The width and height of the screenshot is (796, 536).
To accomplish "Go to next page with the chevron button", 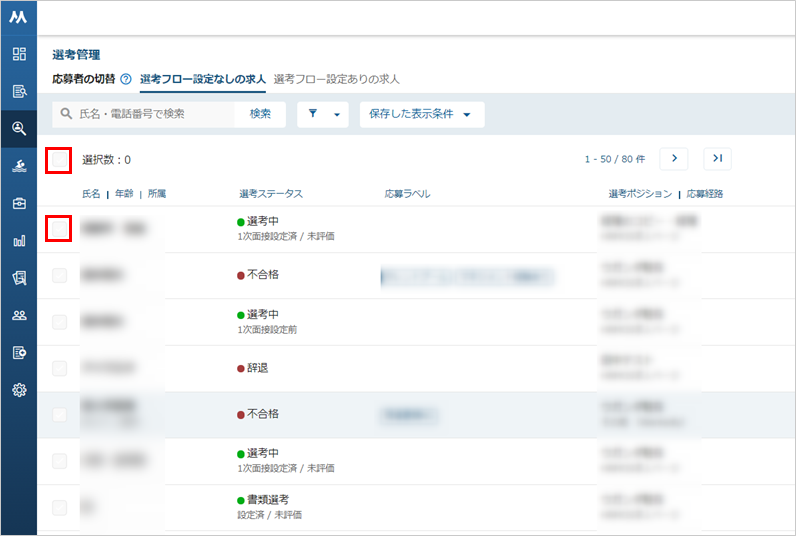I will (674, 159).
